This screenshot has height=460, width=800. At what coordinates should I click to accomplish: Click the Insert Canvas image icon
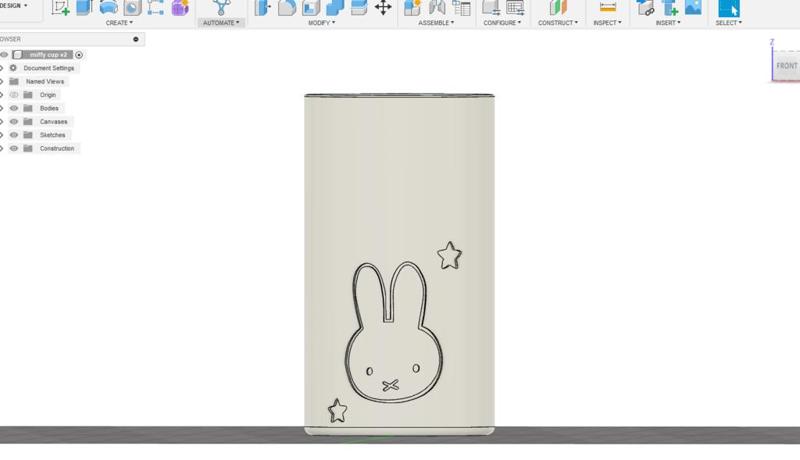point(693,7)
